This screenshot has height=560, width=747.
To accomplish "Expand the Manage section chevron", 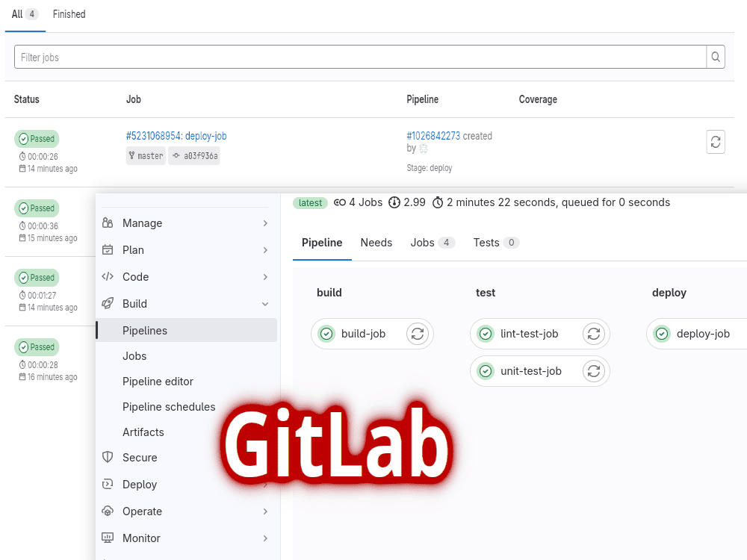I will (265, 223).
